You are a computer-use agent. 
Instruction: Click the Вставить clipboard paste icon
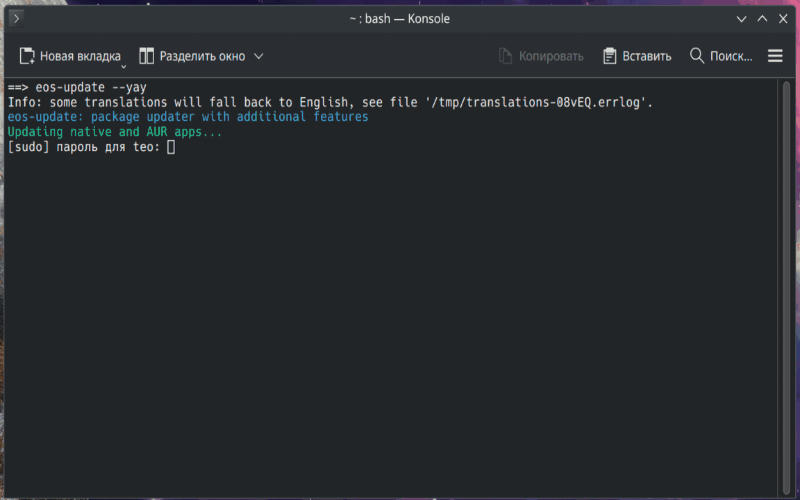point(609,56)
